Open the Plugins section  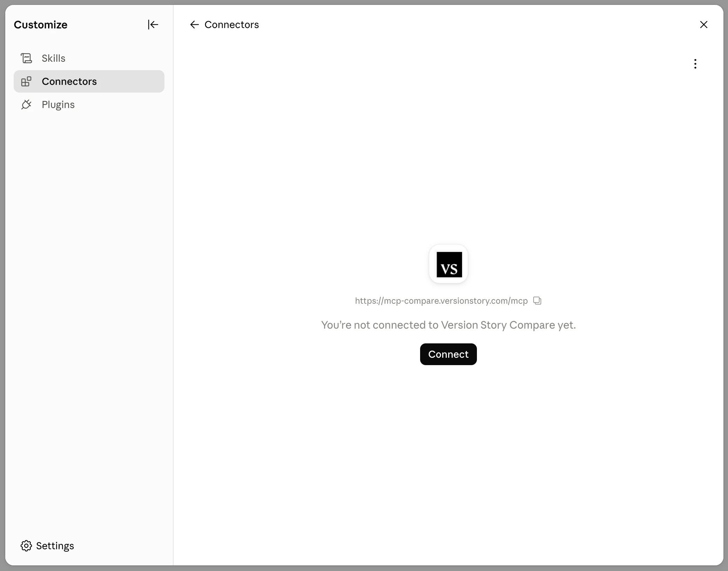point(89,105)
